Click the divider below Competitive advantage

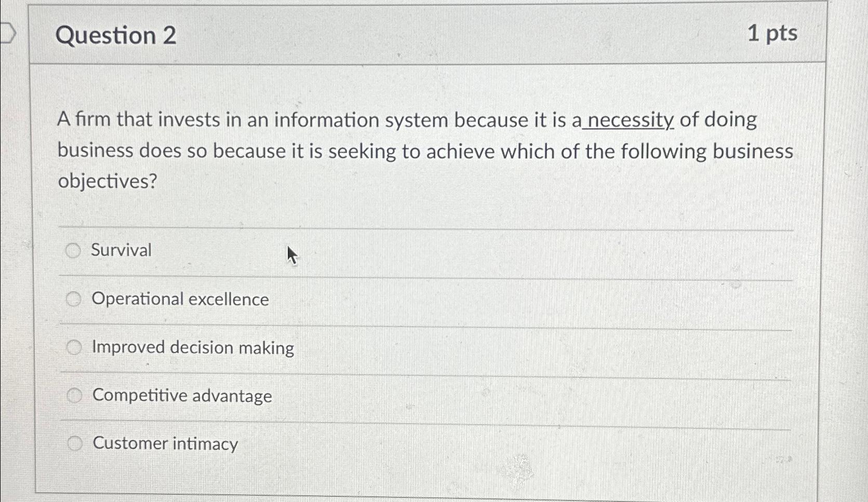tap(426, 420)
